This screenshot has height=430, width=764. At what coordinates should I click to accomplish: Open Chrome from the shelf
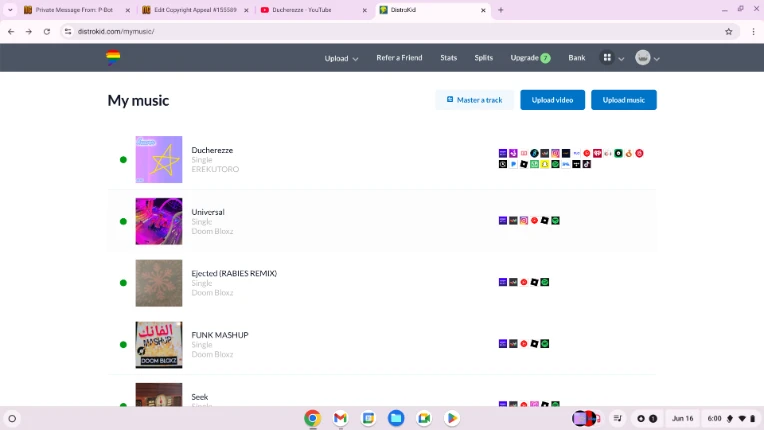[x=313, y=418]
